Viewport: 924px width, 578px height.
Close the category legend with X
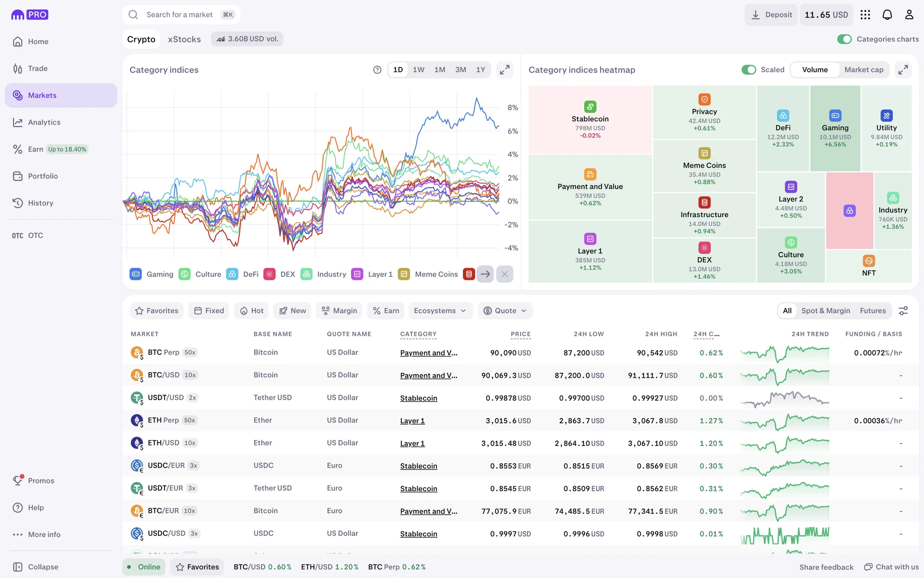(x=504, y=274)
